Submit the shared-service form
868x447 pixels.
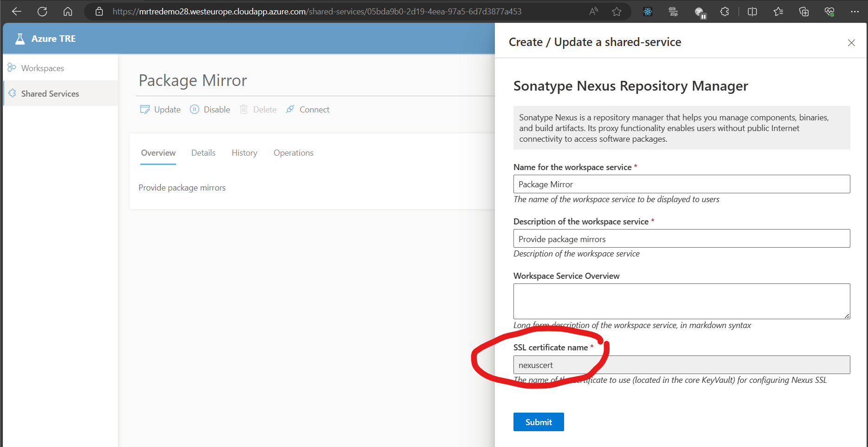tap(539, 422)
